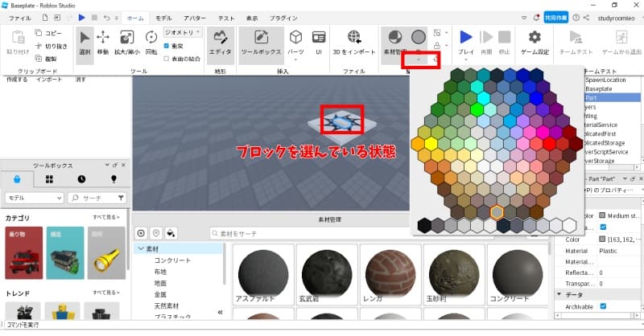
Task: Click ゲームから退出 exit icon
Action: (x=621, y=37)
